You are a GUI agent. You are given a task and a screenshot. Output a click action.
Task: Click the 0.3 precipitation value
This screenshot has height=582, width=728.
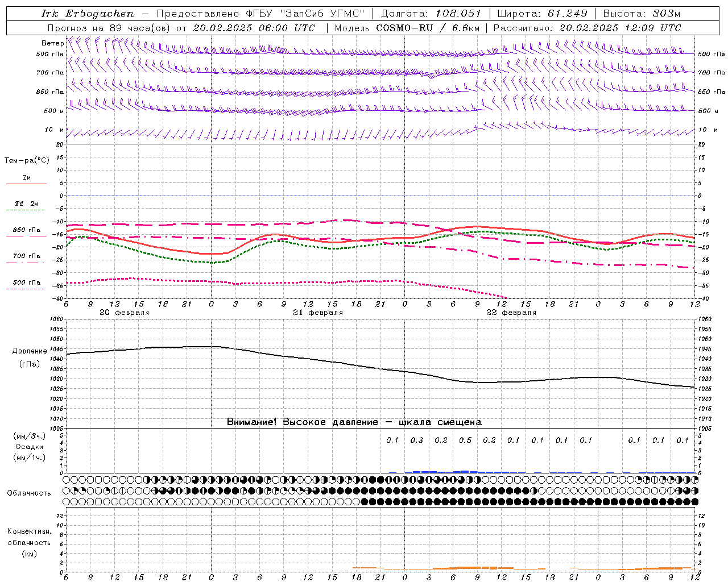[417, 440]
